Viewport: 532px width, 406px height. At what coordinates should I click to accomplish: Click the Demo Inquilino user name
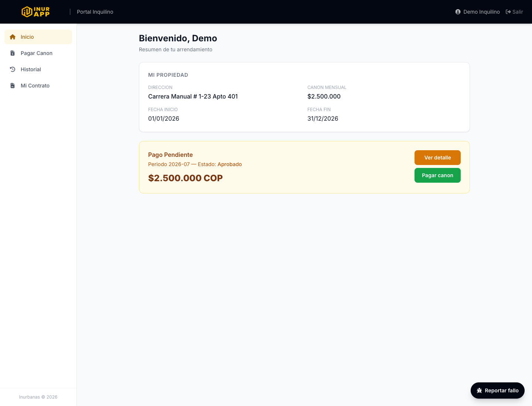pos(481,12)
